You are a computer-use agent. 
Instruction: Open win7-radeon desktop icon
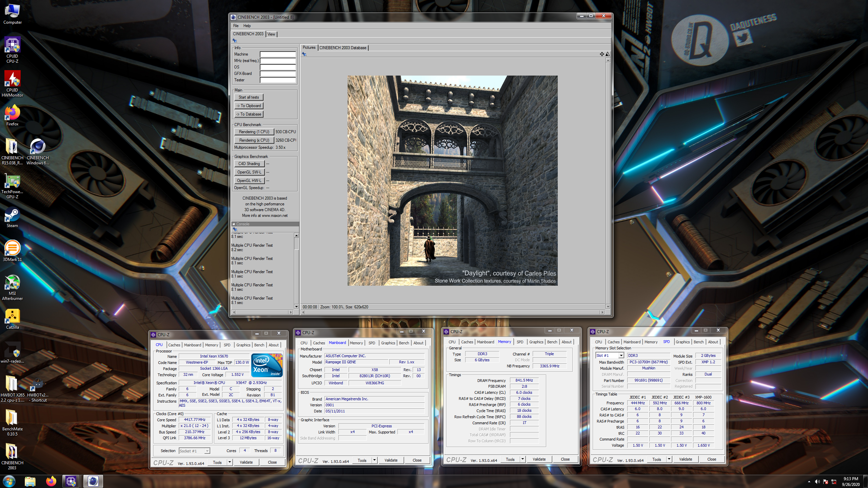point(13,353)
